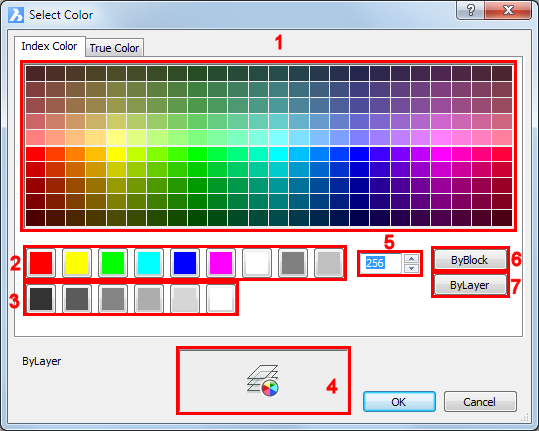Confirm selection with the OK button
539x431 pixels.
pos(399,401)
